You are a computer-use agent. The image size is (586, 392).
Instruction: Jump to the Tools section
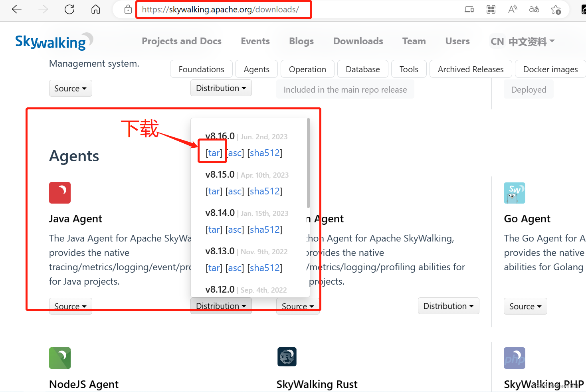pos(409,69)
